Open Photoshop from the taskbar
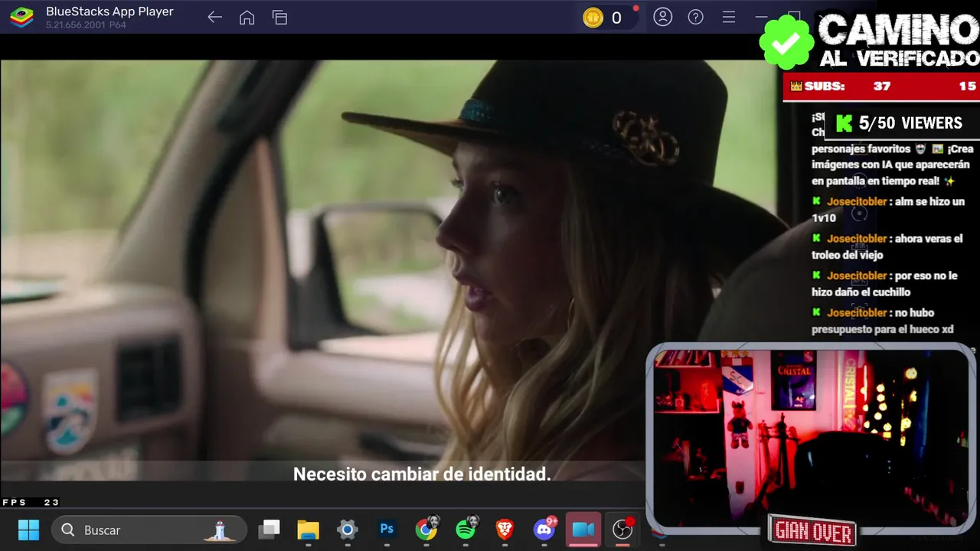The image size is (980, 551). (x=387, y=529)
